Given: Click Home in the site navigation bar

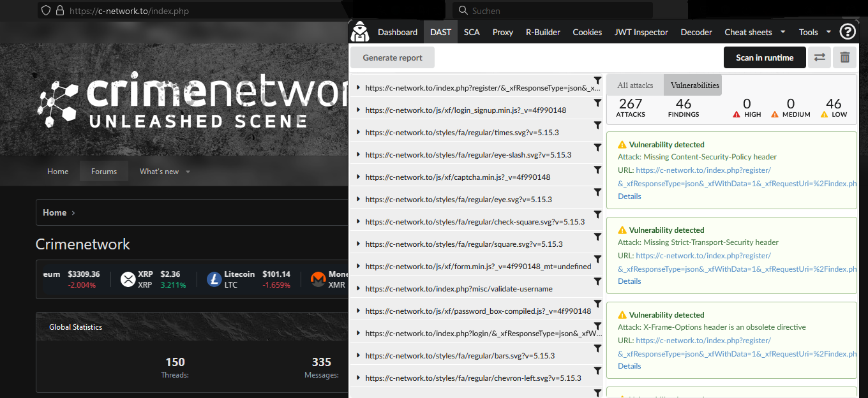Looking at the screenshot, I should coord(57,172).
